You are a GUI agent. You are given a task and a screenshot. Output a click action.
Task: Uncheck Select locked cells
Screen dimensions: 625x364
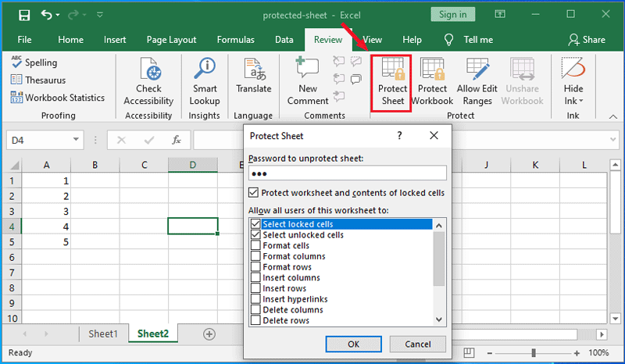click(x=255, y=223)
